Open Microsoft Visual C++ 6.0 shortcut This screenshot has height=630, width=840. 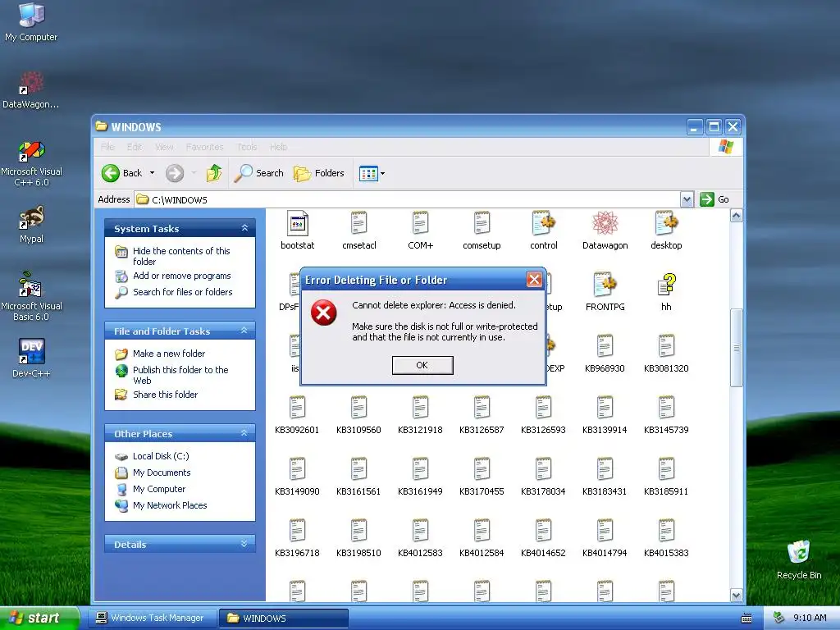[31, 163]
